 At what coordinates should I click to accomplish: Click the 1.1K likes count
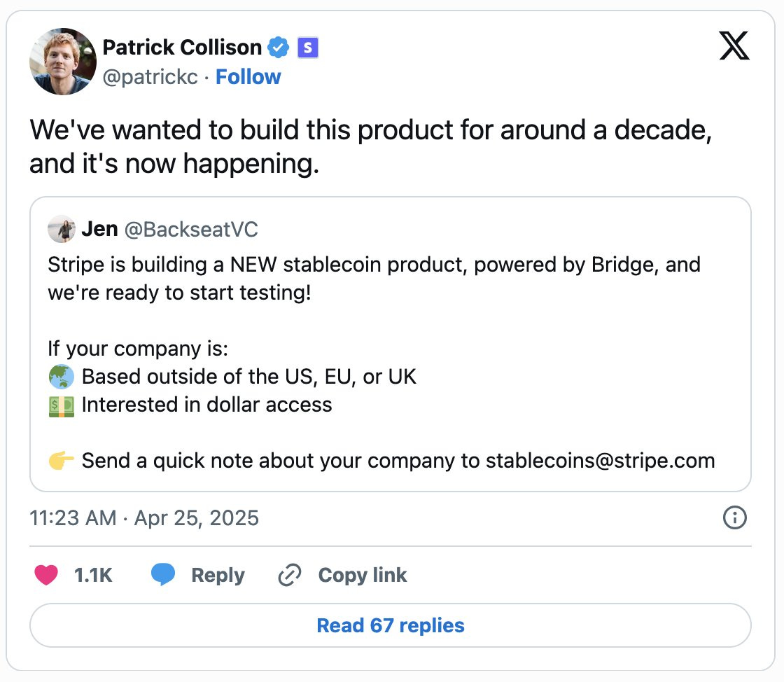[x=93, y=575]
